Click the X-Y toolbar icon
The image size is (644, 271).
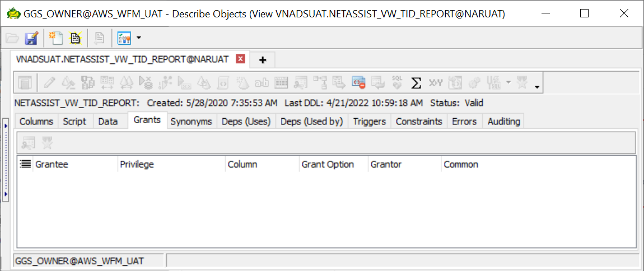(x=435, y=83)
